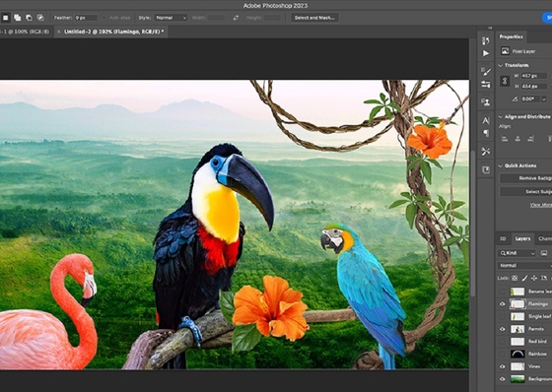Open the Adjustments sliders panel icon
The image size is (552, 392).
click(486, 85)
